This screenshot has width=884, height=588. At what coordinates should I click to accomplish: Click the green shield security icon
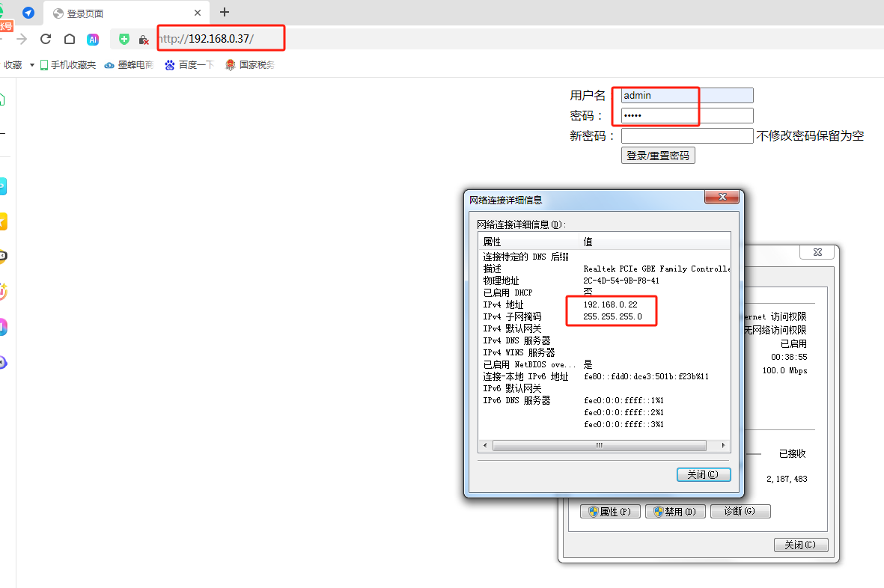pos(124,39)
